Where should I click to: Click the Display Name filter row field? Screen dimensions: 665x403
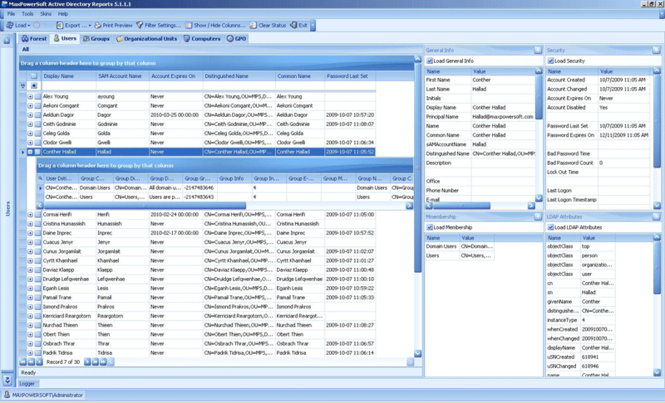click(x=69, y=86)
